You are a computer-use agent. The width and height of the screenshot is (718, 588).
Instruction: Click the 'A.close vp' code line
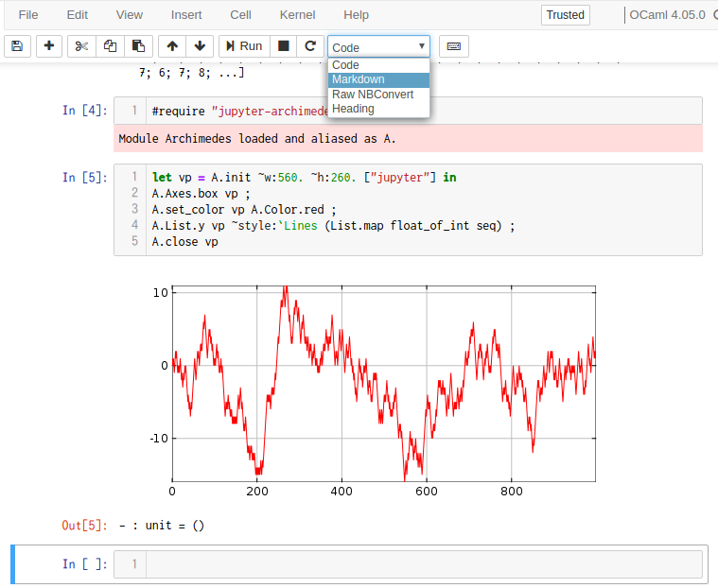185,242
